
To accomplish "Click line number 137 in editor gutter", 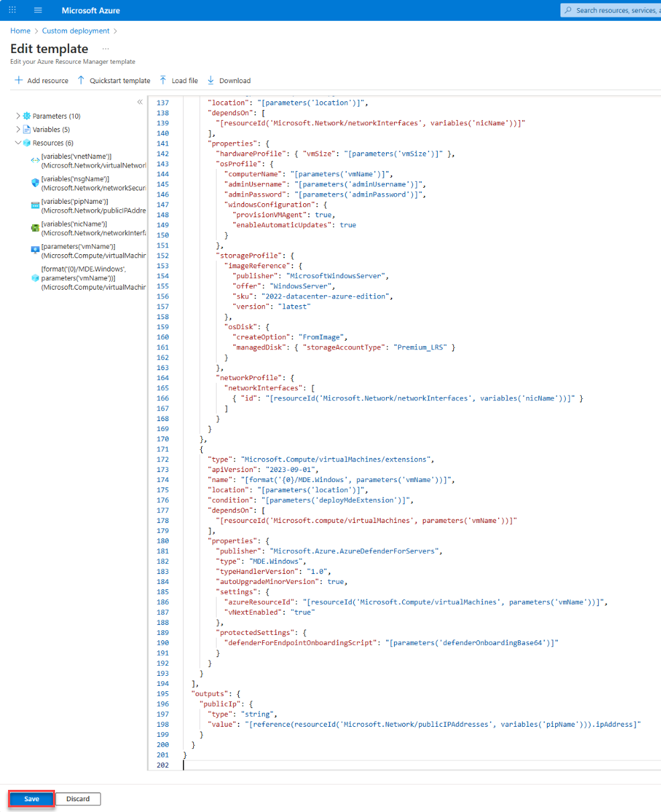I will point(162,103).
